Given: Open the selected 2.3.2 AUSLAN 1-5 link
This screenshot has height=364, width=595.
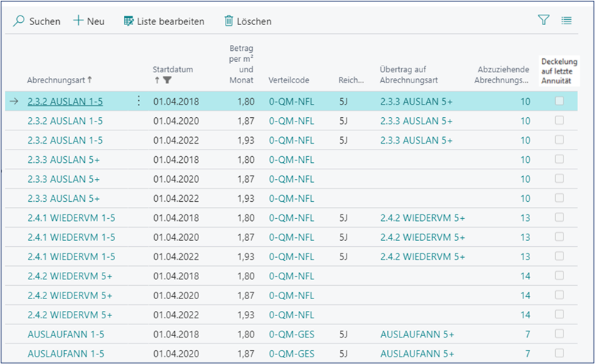Looking at the screenshot, I should (x=65, y=101).
